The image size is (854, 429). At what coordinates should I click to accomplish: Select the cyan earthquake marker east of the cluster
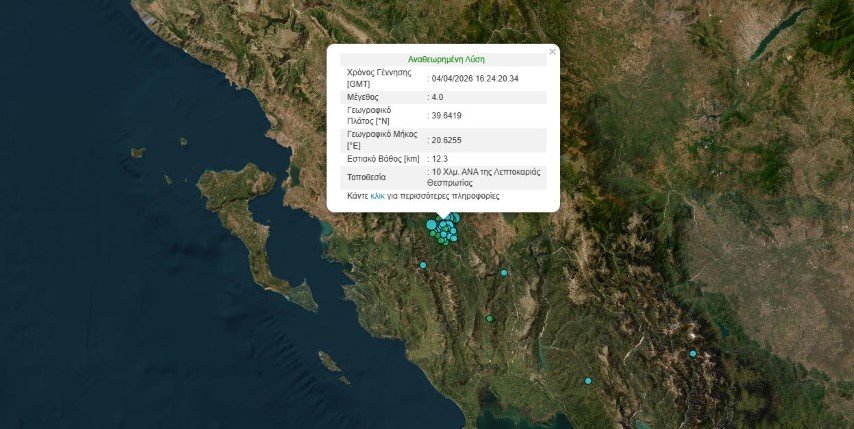pos(504,273)
